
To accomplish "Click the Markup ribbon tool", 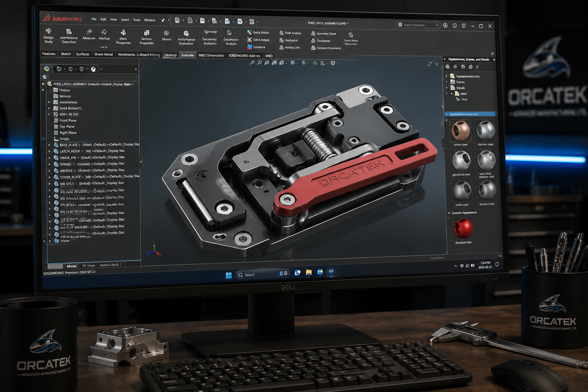I will coord(104,35).
